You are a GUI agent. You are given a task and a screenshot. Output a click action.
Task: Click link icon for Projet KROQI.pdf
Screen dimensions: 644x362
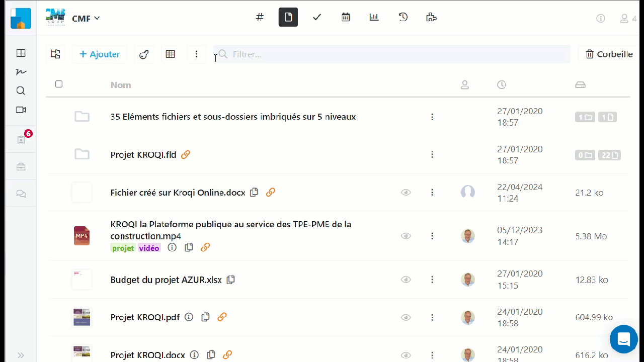[222, 317]
